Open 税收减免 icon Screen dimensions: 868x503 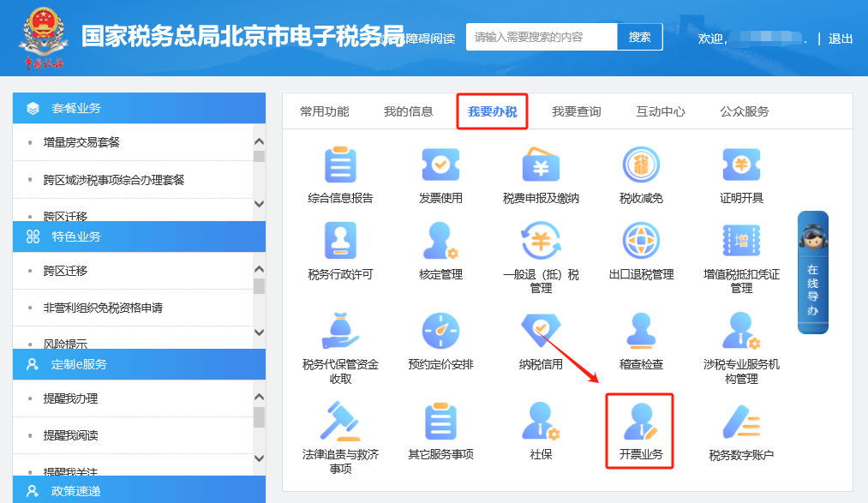pyautogui.click(x=641, y=165)
